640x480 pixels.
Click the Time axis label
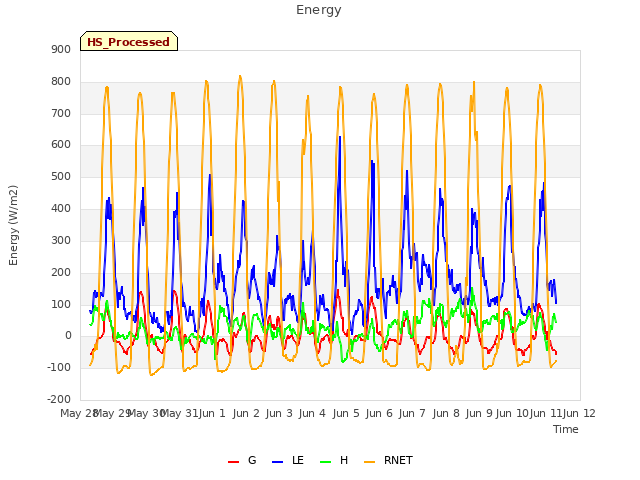click(x=566, y=429)
